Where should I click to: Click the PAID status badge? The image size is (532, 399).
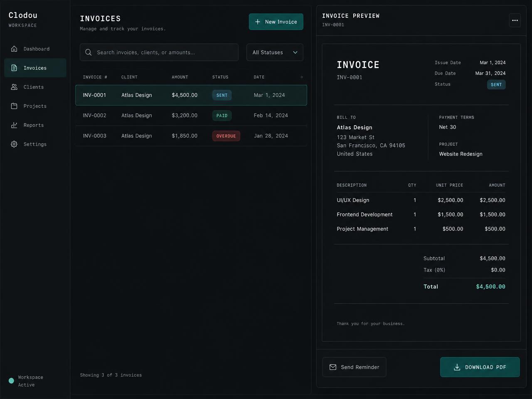point(222,116)
